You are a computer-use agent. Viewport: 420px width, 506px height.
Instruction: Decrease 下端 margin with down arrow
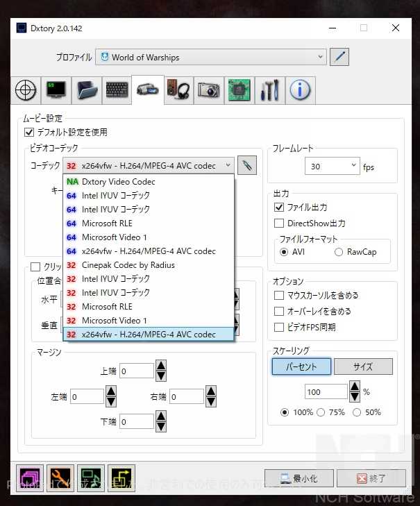pyautogui.click(x=161, y=427)
